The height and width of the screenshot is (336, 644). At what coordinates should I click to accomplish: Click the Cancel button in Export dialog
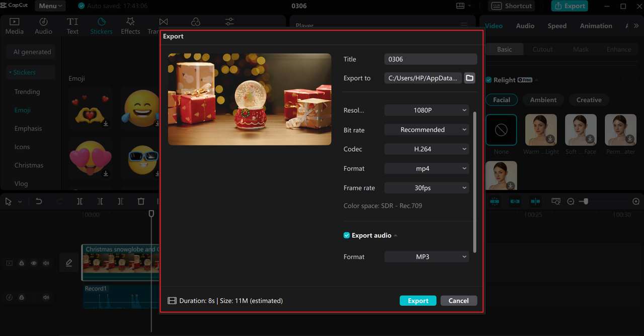459,301
